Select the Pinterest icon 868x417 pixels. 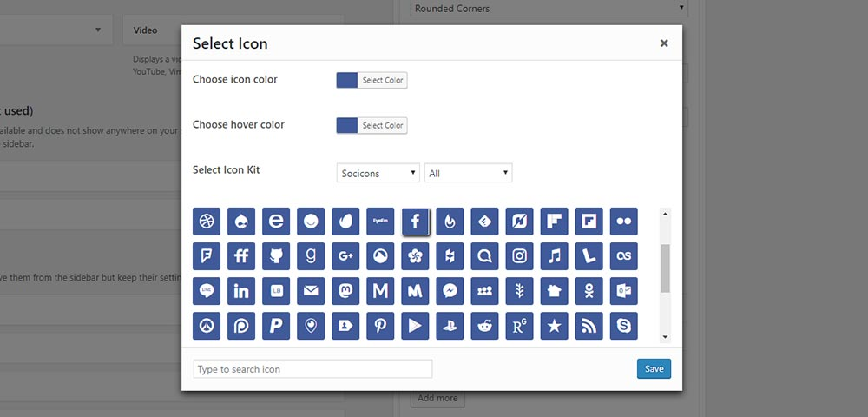coord(380,326)
